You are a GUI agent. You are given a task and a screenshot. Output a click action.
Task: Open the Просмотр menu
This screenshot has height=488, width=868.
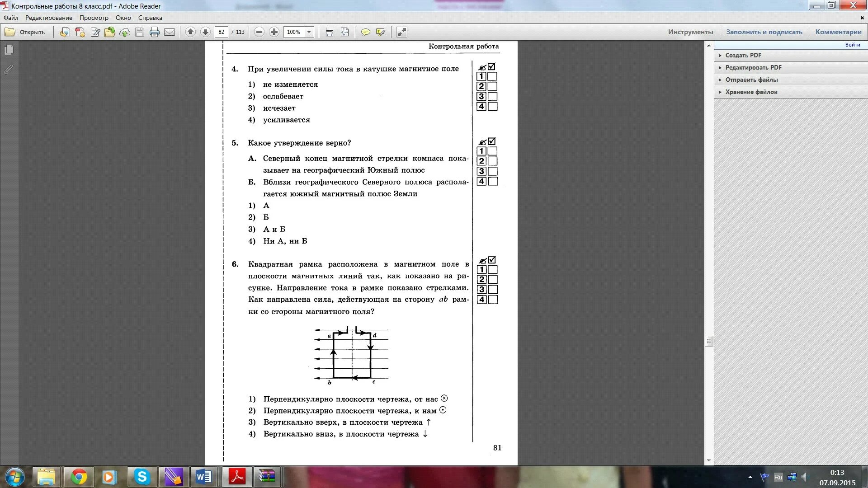[94, 18]
